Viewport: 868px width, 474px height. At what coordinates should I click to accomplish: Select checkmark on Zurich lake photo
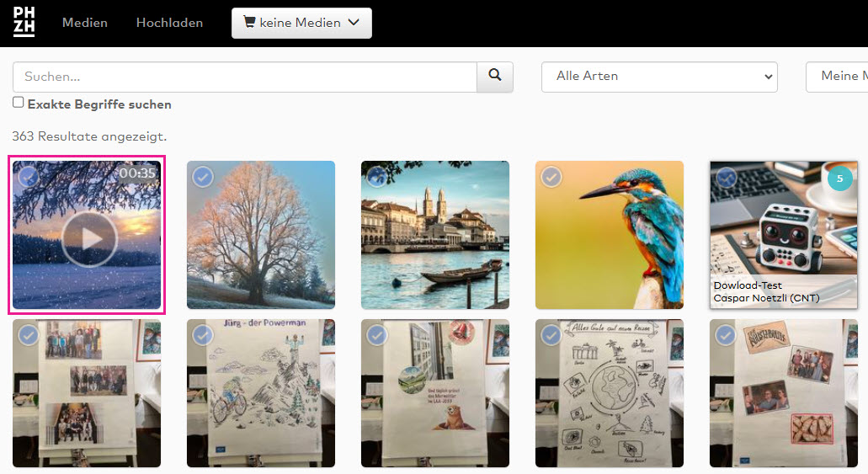click(x=377, y=177)
